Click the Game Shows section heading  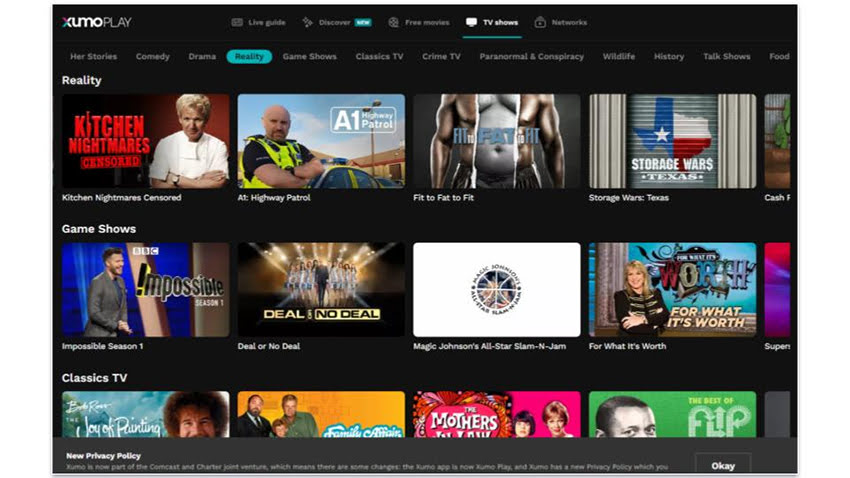99,229
